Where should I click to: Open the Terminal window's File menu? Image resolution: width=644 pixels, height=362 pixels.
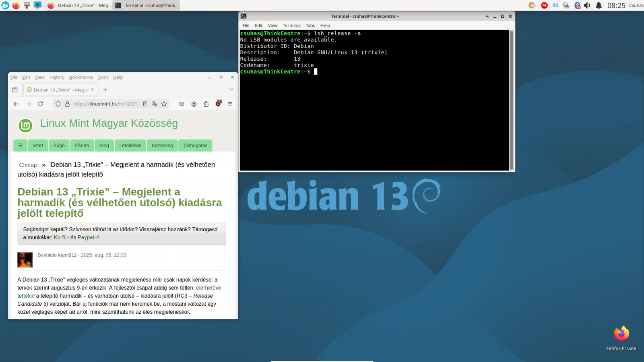246,25
